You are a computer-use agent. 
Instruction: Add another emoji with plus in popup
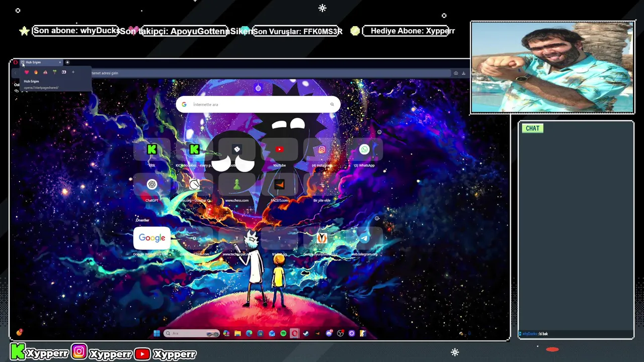tap(73, 72)
